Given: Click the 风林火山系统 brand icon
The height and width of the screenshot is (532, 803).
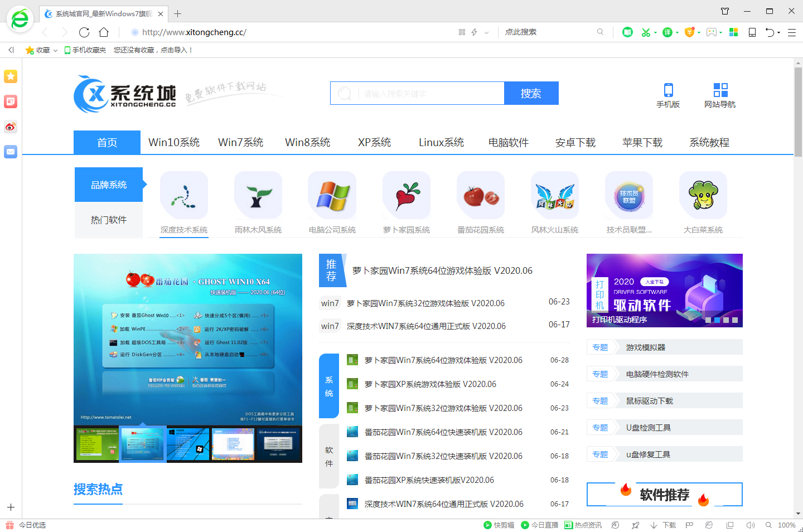Looking at the screenshot, I should [x=555, y=195].
